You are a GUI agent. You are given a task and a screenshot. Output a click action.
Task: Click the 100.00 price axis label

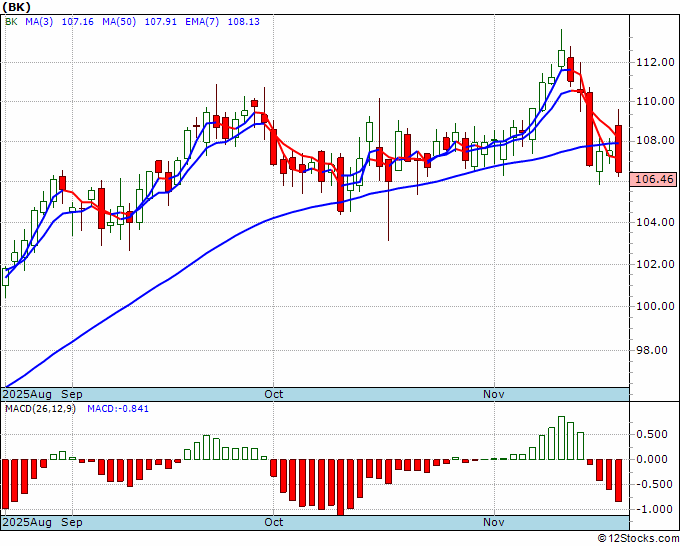click(655, 306)
